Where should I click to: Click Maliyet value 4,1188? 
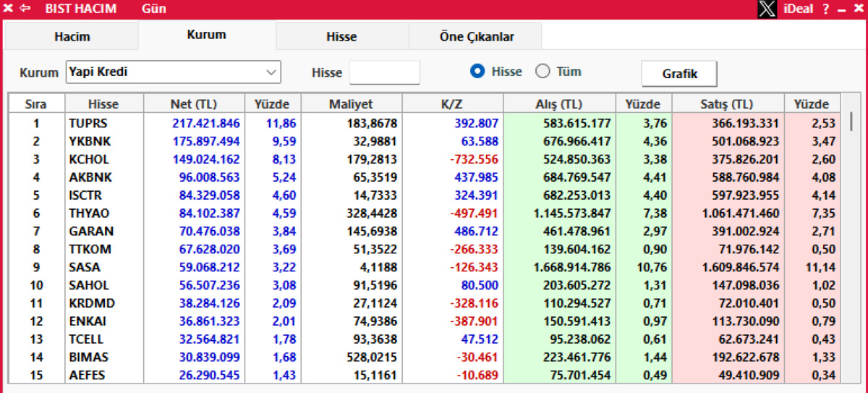[x=379, y=267]
